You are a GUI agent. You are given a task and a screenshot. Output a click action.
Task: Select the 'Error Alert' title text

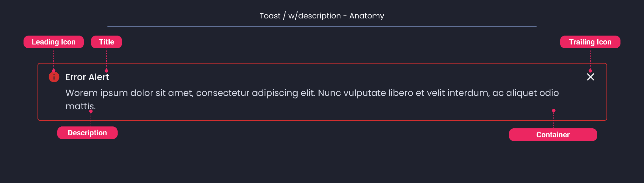[x=87, y=77]
